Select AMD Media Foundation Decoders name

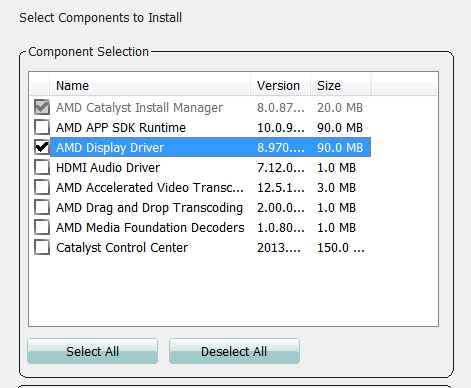click(x=150, y=228)
